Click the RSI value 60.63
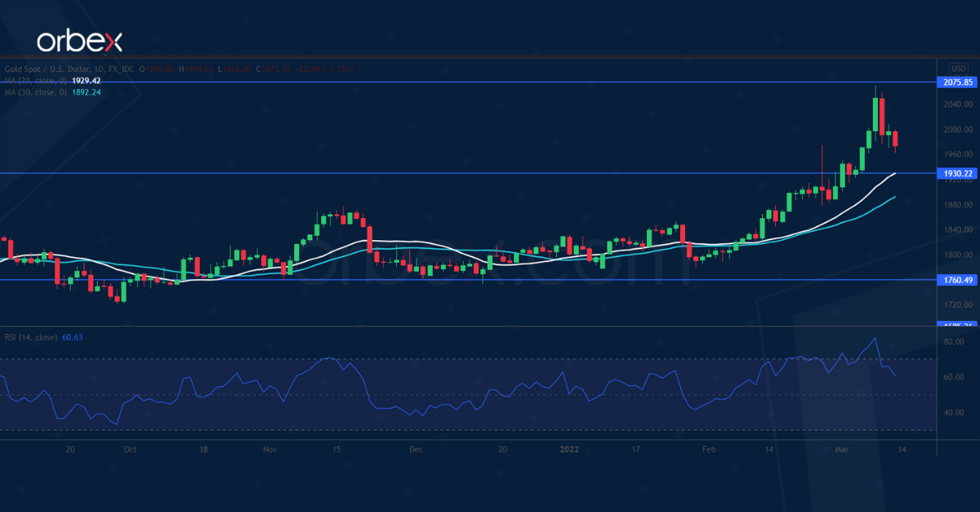 pyautogui.click(x=73, y=336)
